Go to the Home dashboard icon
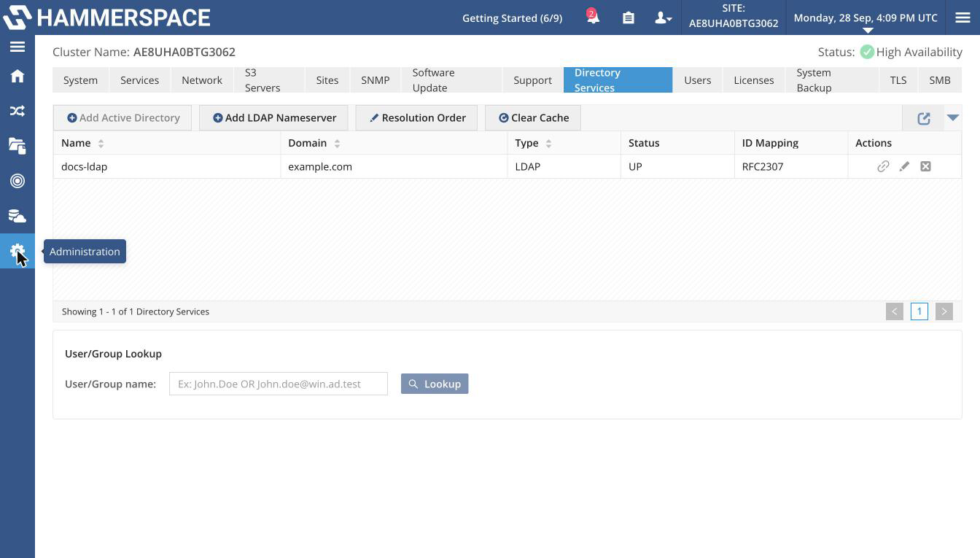This screenshot has height=558, width=980. (x=17, y=76)
